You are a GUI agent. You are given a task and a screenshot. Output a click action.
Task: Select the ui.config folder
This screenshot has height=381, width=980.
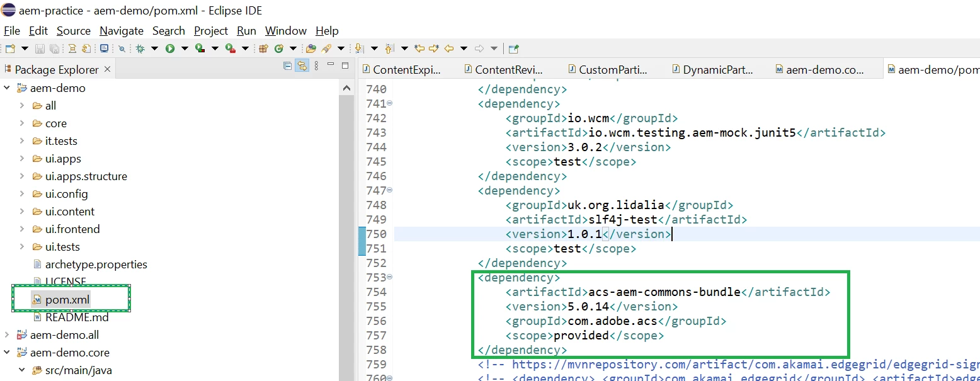[66, 194]
